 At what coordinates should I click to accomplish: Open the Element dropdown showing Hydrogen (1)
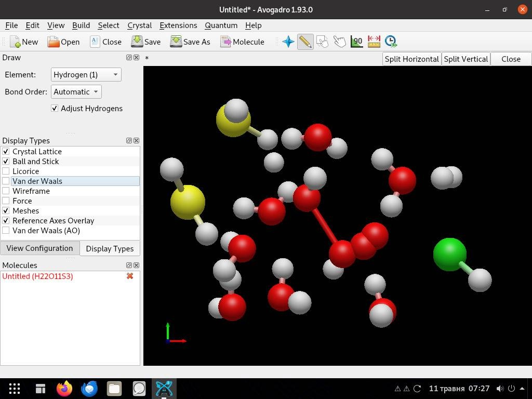click(86, 75)
